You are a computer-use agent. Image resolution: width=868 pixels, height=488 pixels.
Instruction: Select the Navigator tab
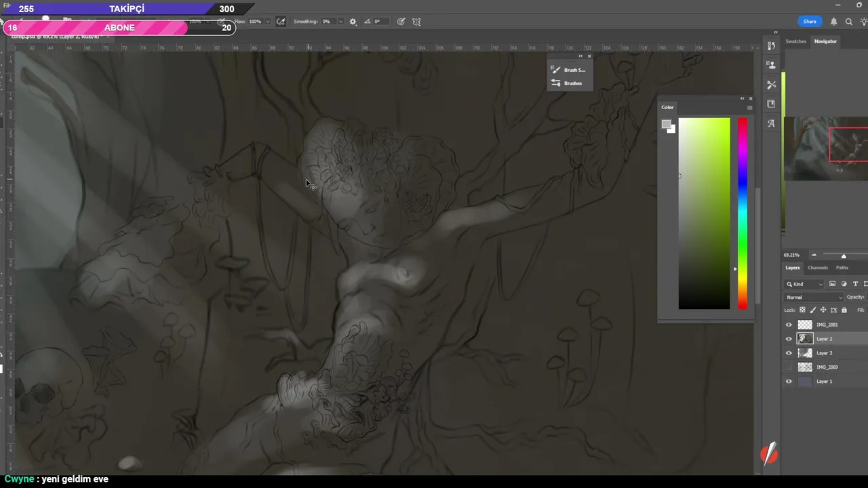pos(825,41)
